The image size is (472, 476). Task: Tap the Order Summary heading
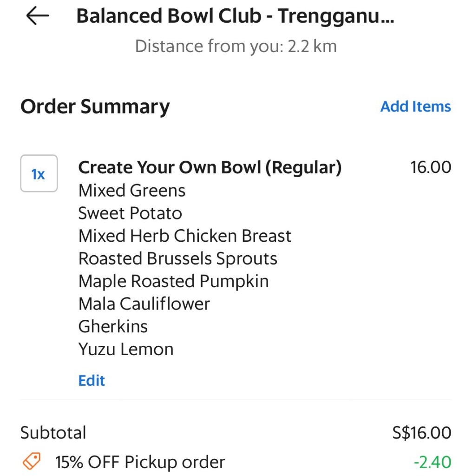coord(95,106)
